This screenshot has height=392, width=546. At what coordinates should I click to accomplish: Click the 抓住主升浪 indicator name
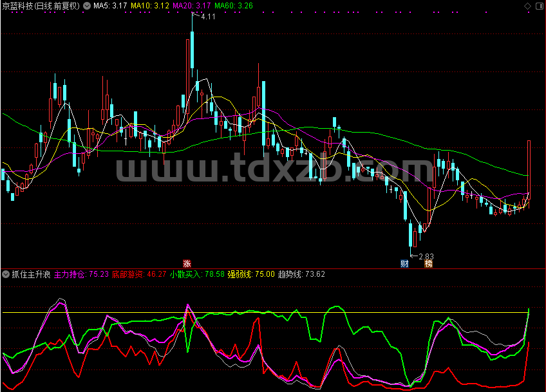click(x=32, y=274)
